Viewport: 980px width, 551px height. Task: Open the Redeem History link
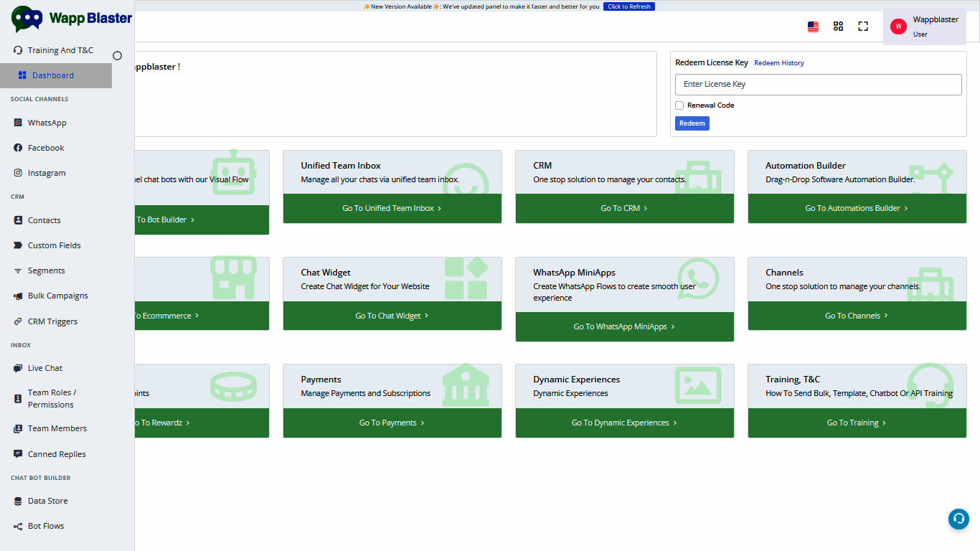(778, 62)
